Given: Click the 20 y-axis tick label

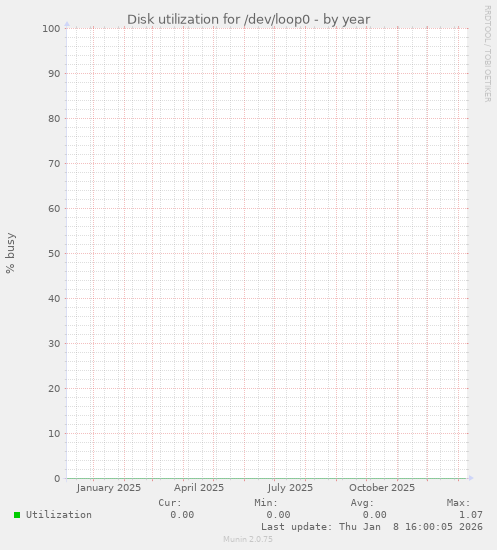Looking at the screenshot, I should 54,389.
